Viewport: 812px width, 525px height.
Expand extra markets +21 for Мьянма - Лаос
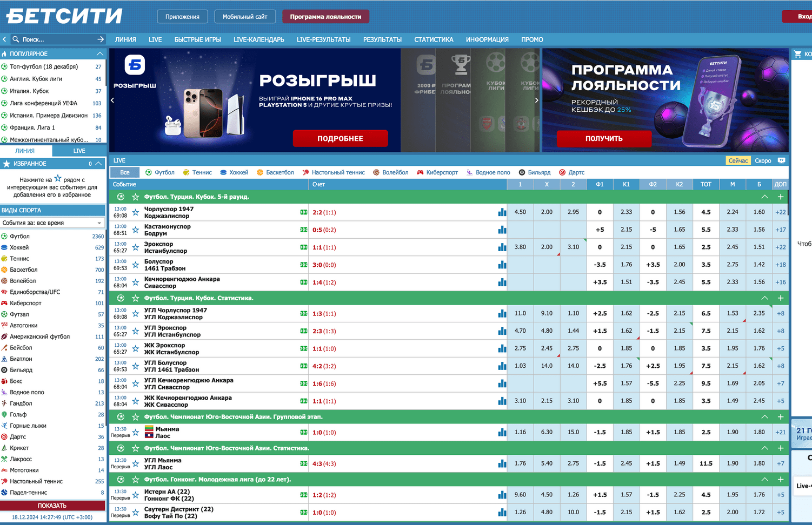coord(781,432)
